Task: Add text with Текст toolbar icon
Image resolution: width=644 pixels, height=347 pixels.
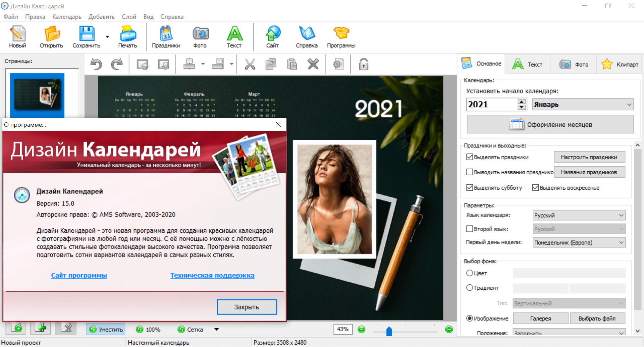Action: (234, 37)
